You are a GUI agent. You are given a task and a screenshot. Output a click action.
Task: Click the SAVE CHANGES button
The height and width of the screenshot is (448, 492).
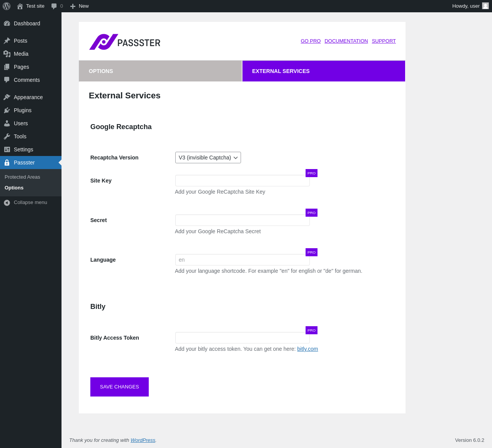(x=120, y=387)
